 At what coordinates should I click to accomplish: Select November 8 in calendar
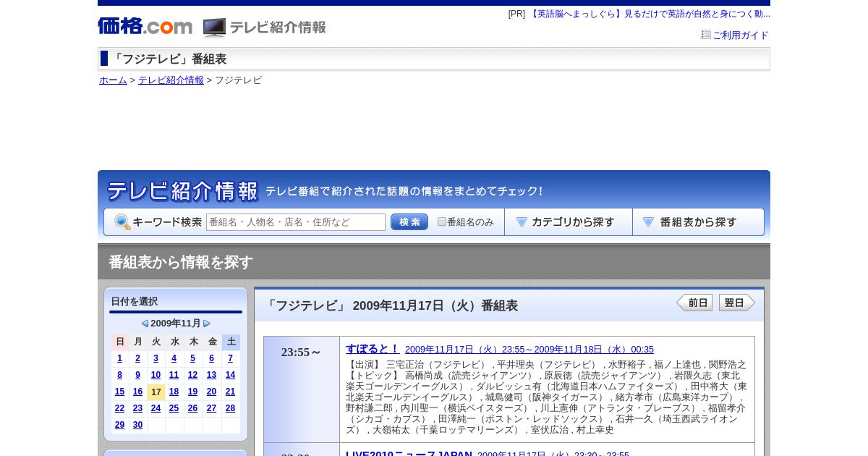click(x=119, y=375)
